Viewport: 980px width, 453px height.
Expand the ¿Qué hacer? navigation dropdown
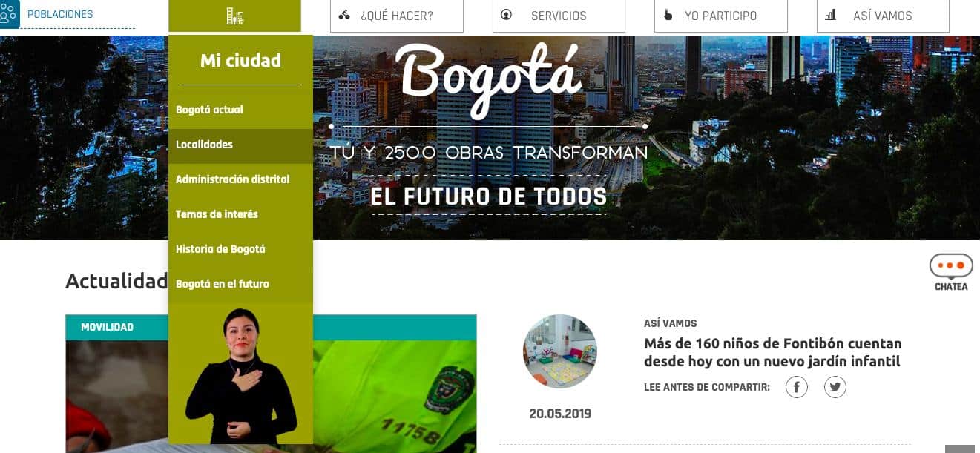click(397, 16)
